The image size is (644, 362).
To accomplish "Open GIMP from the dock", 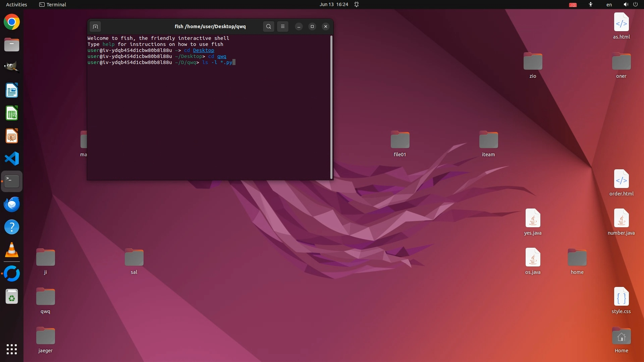I will click(x=12, y=67).
